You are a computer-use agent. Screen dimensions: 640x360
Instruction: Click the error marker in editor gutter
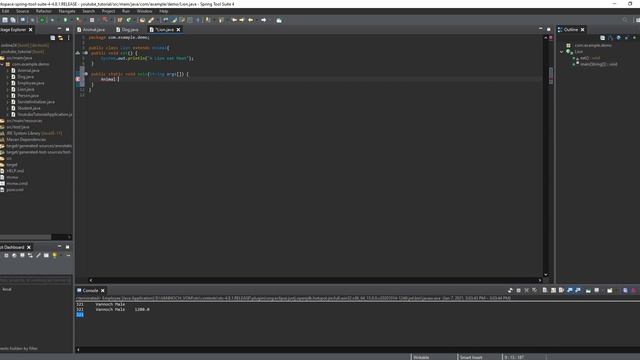point(78,79)
